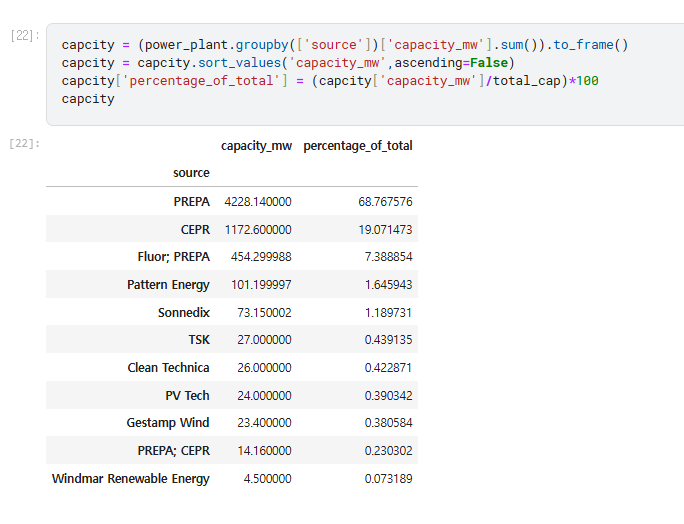This screenshot has height=524, width=684.
Task: Click the percentage_of_total column header
Action: coord(358,146)
